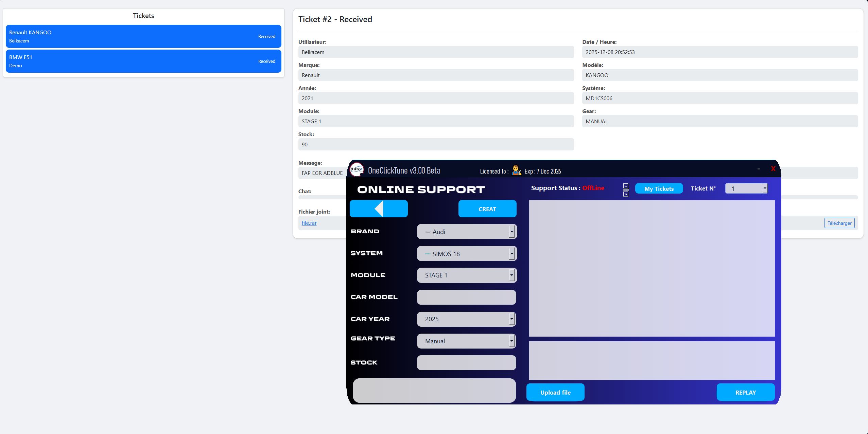This screenshot has height=434, width=868.
Task: Expand the Car Year dropdown
Action: pyautogui.click(x=511, y=319)
